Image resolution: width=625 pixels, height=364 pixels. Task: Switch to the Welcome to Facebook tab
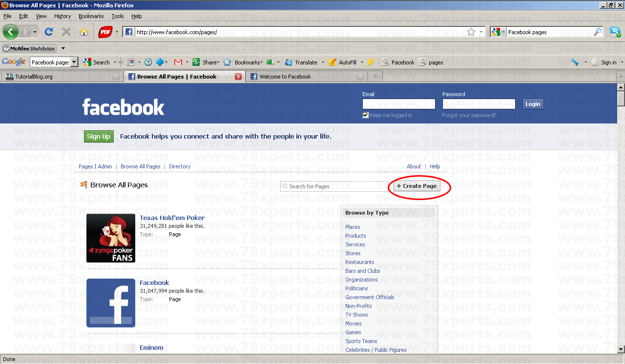(307, 77)
